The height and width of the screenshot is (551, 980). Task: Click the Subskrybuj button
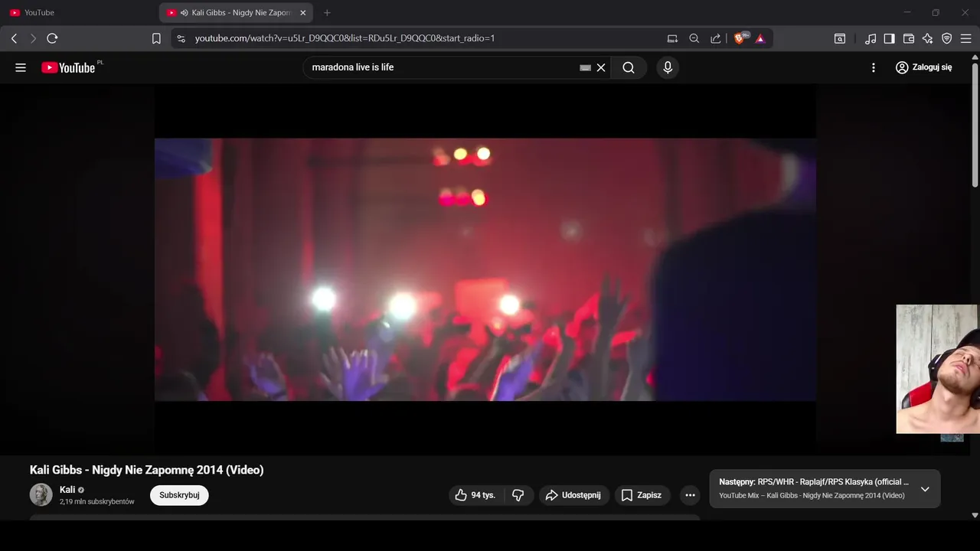(x=179, y=495)
